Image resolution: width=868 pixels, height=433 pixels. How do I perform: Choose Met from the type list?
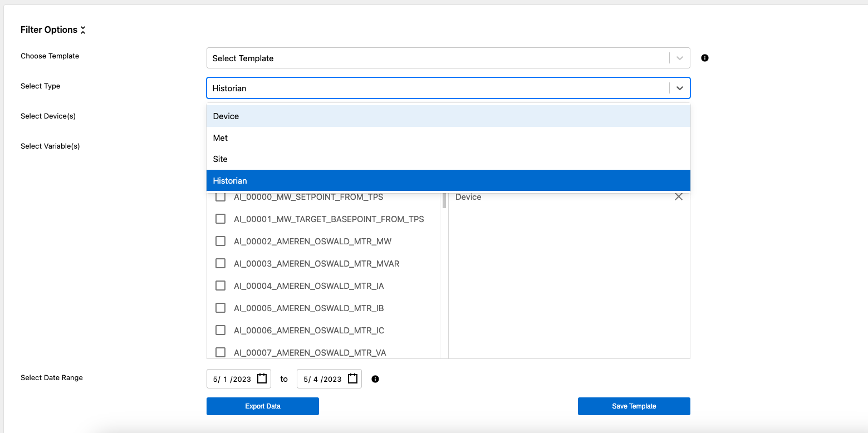448,137
